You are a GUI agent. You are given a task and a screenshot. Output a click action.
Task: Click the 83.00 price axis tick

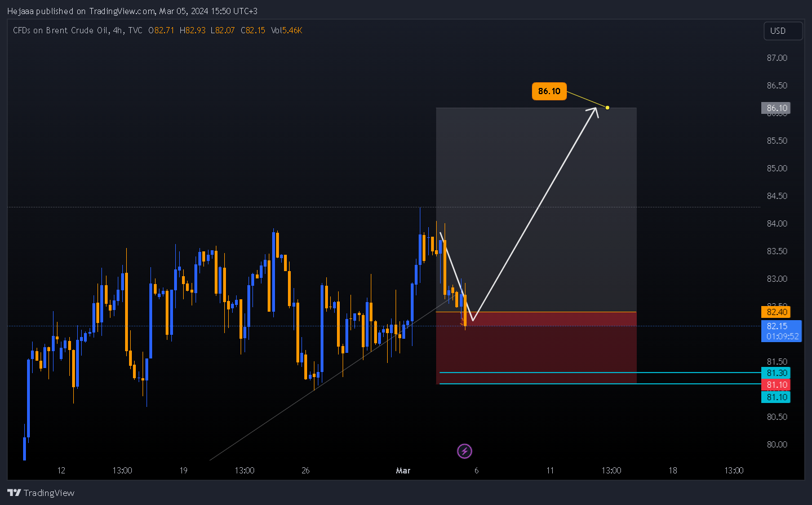tap(777, 278)
